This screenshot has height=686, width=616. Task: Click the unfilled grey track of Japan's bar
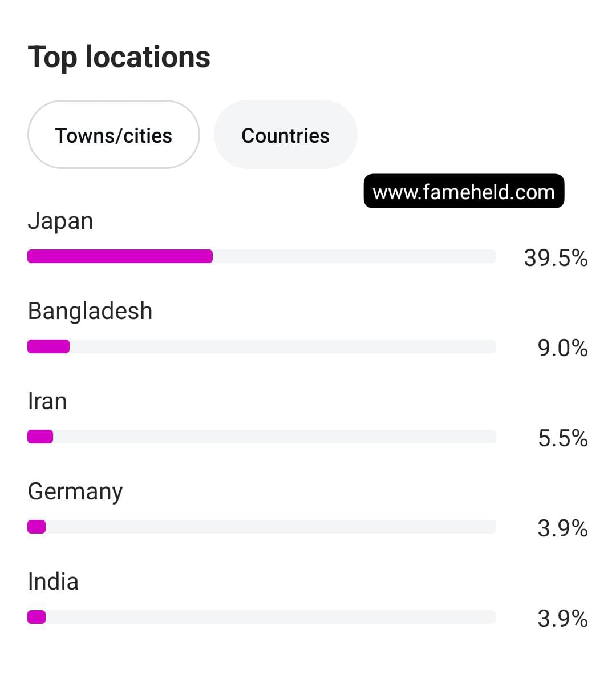point(354,256)
